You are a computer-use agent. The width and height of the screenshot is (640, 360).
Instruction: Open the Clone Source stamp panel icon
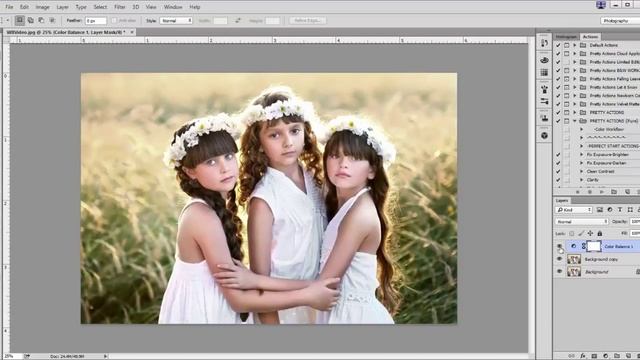coord(544,118)
